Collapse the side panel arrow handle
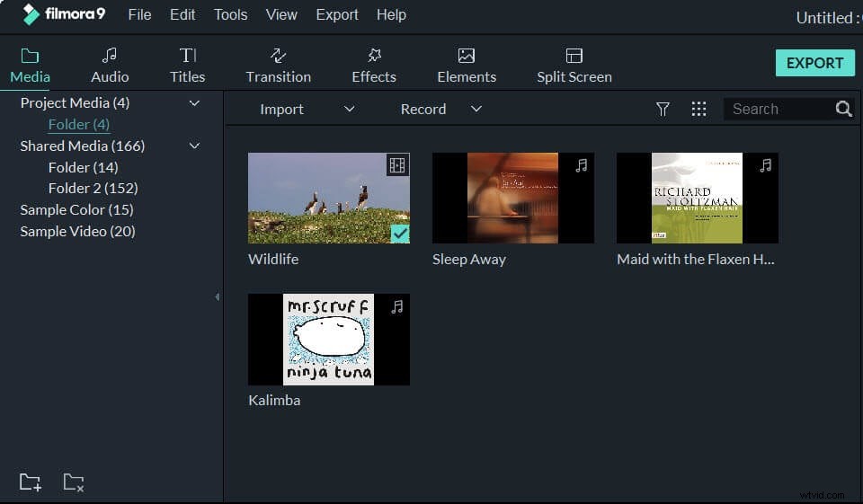This screenshot has width=863, height=504. (218, 297)
